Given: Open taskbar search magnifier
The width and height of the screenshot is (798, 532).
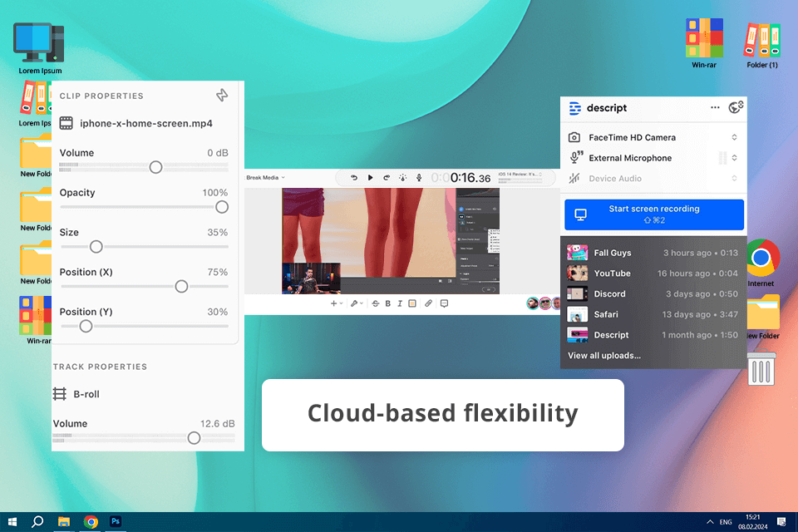Looking at the screenshot, I should coord(37,522).
